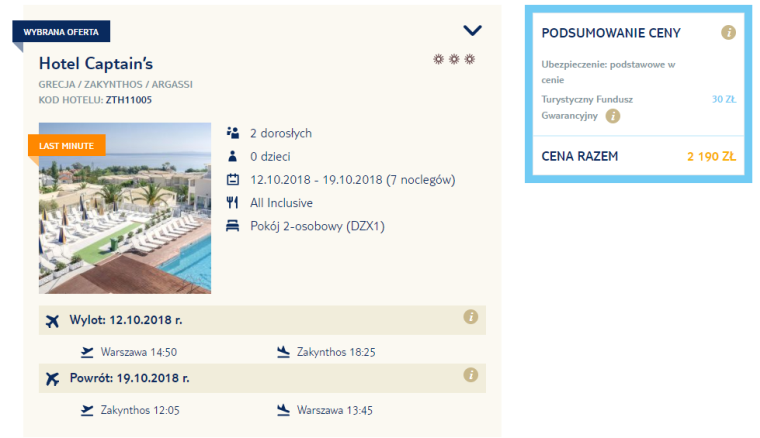The height and width of the screenshot is (438, 760).
Task: Click the LAST MINUTE orange badge
Action: [66, 146]
